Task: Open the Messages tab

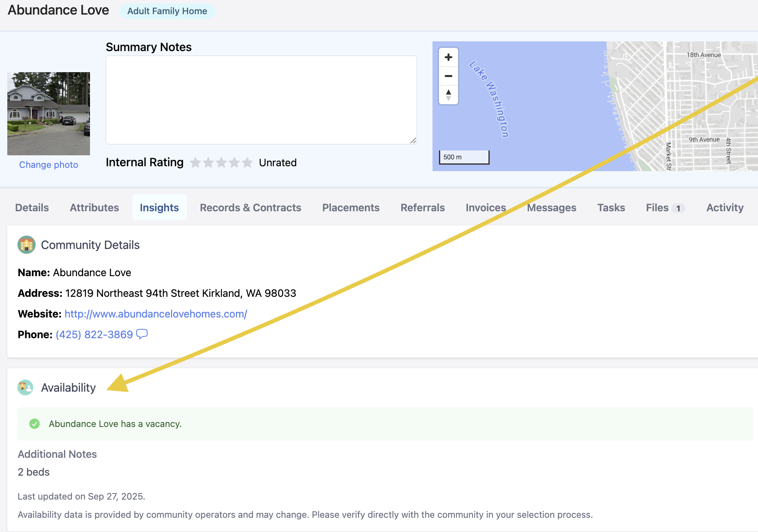Action: pyautogui.click(x=552, y=208)
